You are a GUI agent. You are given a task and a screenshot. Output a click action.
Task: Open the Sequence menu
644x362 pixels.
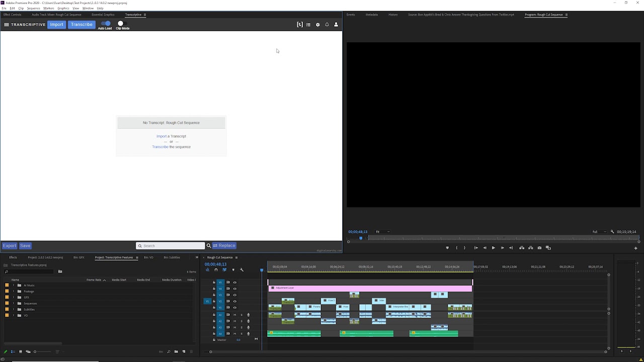point(33,8)
